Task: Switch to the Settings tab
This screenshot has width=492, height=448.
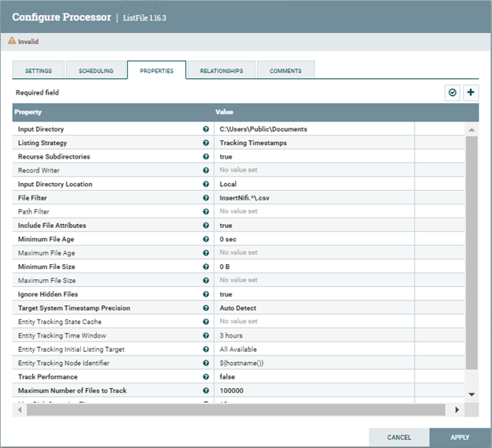Action: click(x=38, y=71)
